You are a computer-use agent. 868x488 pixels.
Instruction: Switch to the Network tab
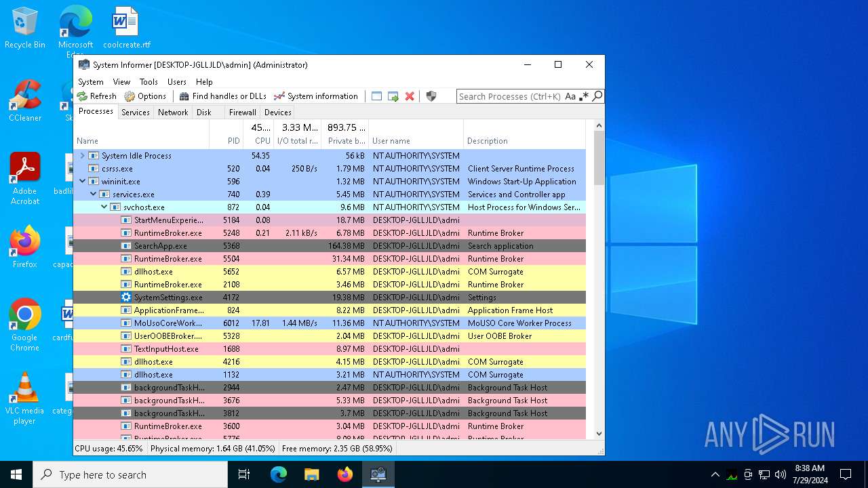pyautogui.click(x=173, y=113)
